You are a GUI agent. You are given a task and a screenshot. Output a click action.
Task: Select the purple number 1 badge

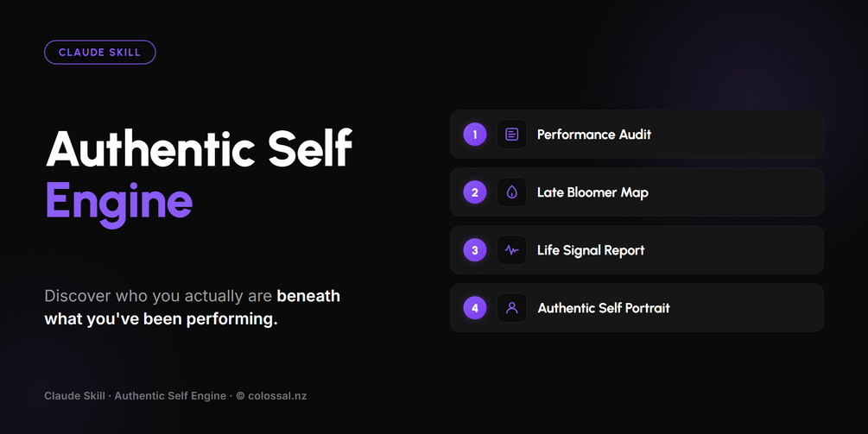(474, 135)
